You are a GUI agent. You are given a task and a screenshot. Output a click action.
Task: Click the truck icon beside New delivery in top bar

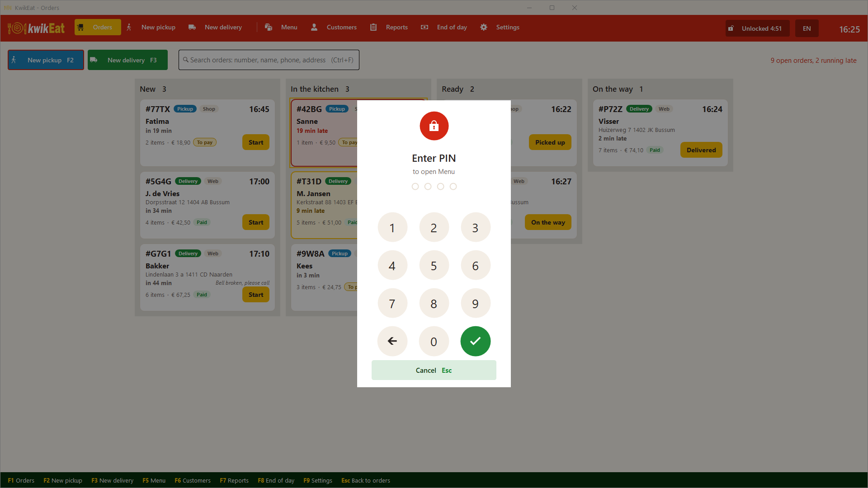pos(192,27)
